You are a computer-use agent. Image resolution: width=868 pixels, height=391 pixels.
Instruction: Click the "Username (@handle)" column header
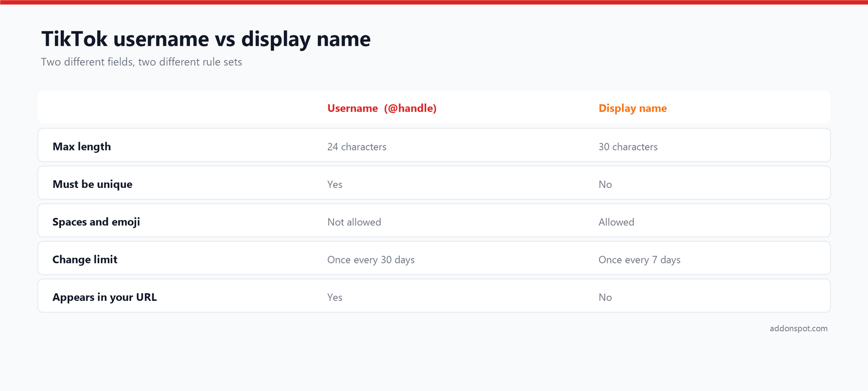pyautogui.click(x=382, y=108)
